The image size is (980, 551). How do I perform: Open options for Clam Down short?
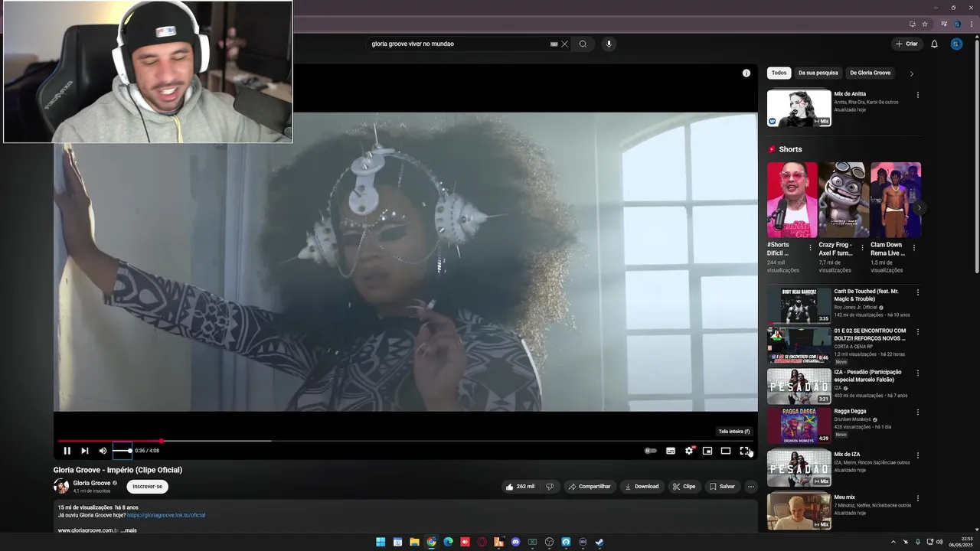(x=914, y=248)
